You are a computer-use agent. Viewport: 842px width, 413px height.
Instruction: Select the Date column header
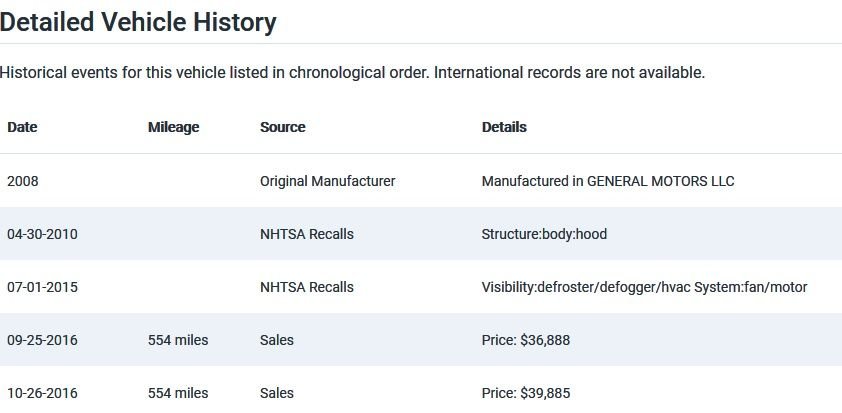pyautogui.click(x=22, y=127)
